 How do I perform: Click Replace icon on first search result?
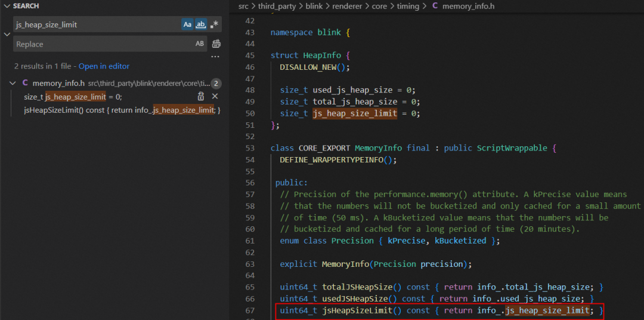tap(200, 97)
